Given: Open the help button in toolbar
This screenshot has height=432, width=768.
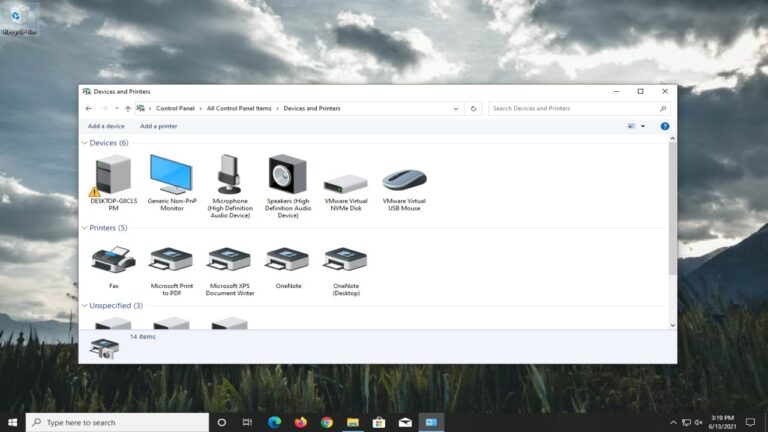Looking at the screenshot, I should pos(665,126).
